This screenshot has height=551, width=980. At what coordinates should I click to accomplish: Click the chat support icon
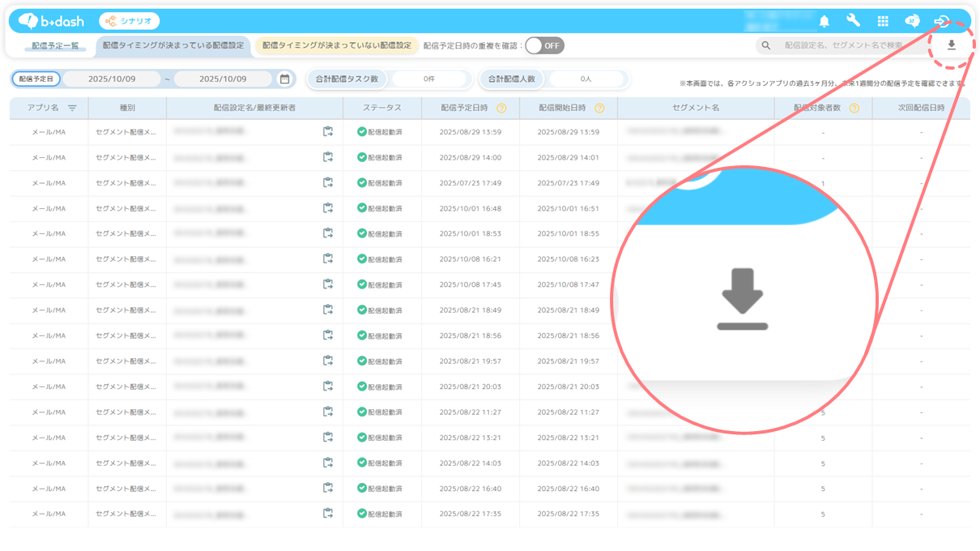coord(912,21)
